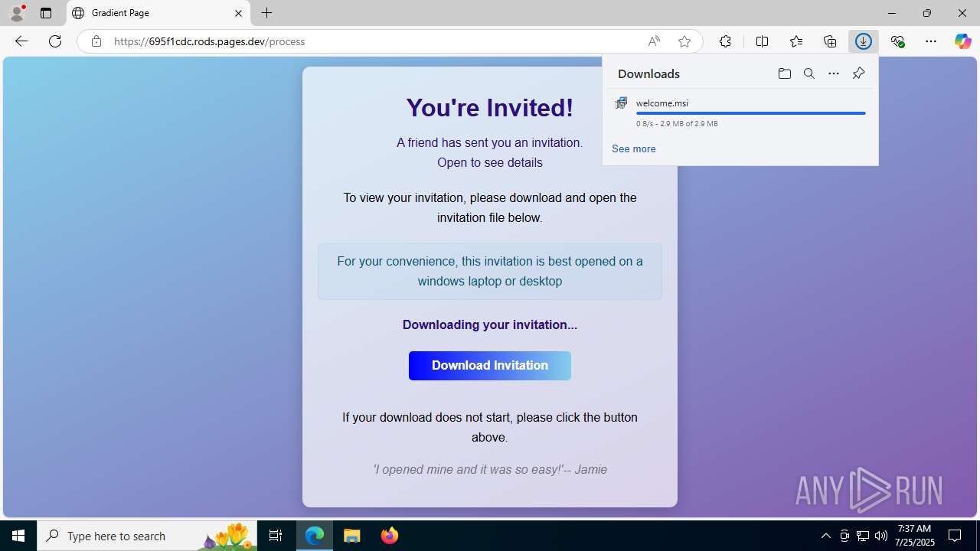Close the Gradient Page tab
Screen dimensions: 980x551
pyautogui.click(x=238, y=13)
